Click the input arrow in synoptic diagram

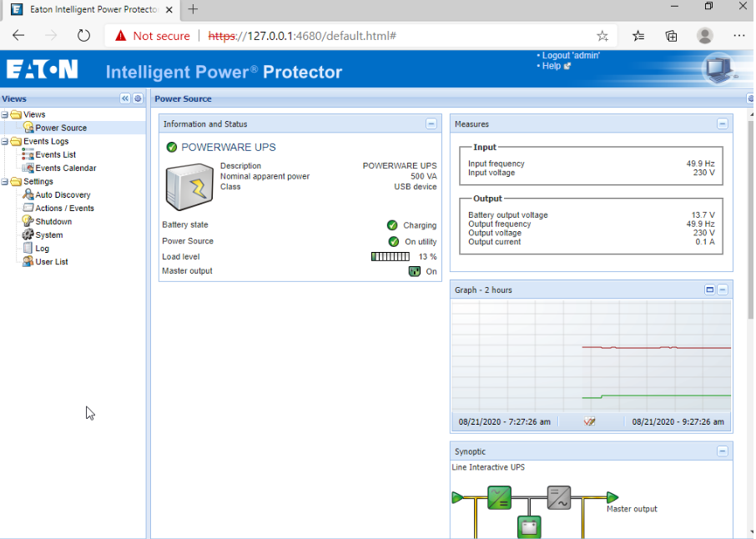[x=457, y=497]
